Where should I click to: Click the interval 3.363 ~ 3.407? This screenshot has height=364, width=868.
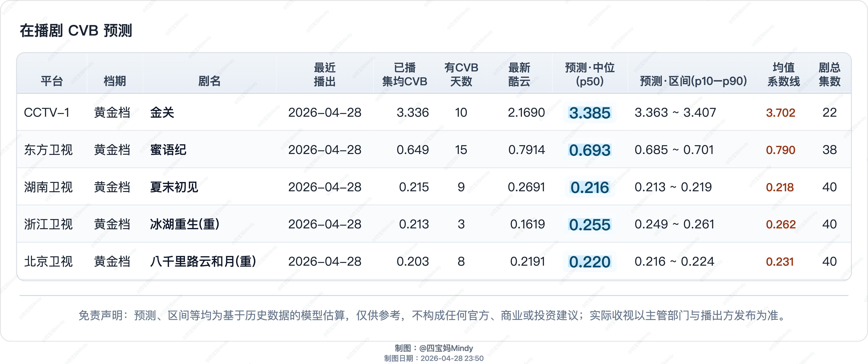(x=675, y=113)
